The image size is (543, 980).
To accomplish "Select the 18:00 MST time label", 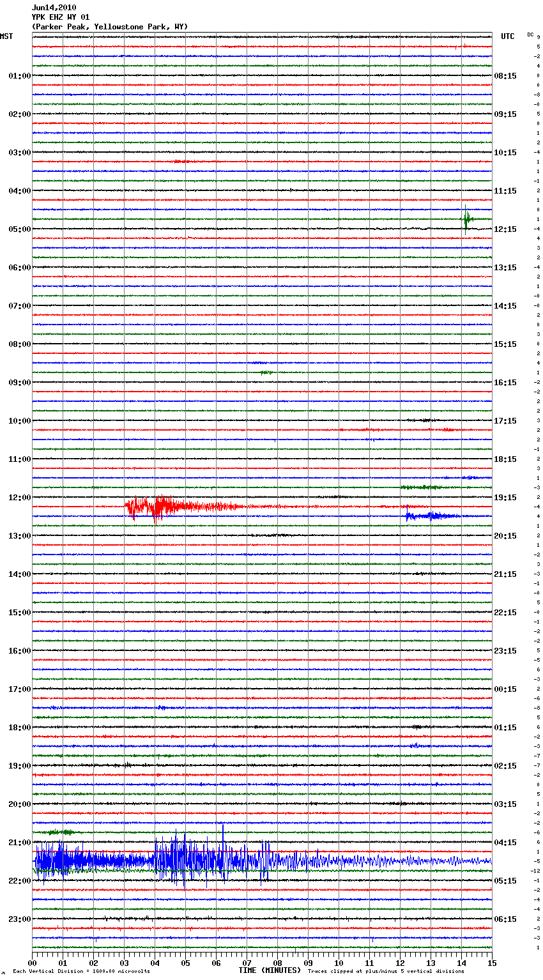I will [20, 728].
